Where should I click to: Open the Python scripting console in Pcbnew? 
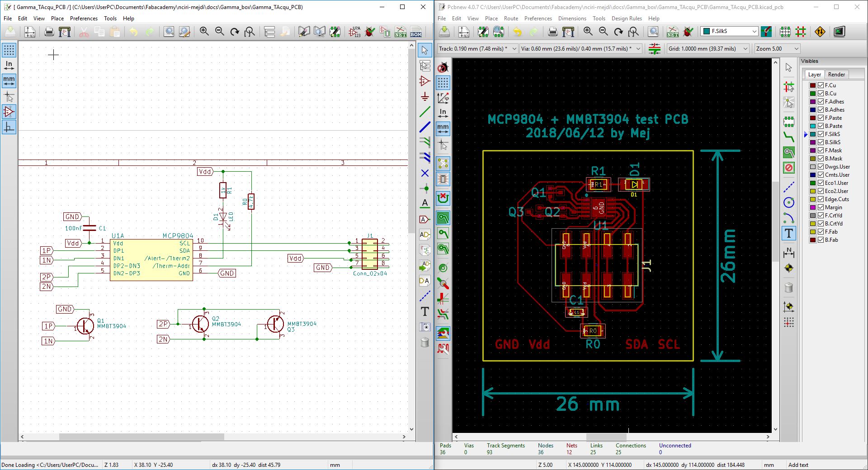840,32
